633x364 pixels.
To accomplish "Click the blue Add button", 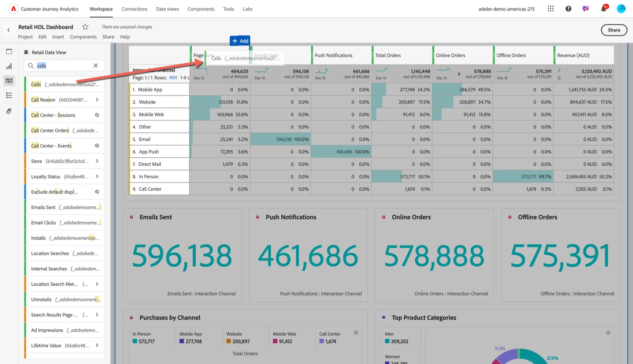I will [x=240, y=41].
